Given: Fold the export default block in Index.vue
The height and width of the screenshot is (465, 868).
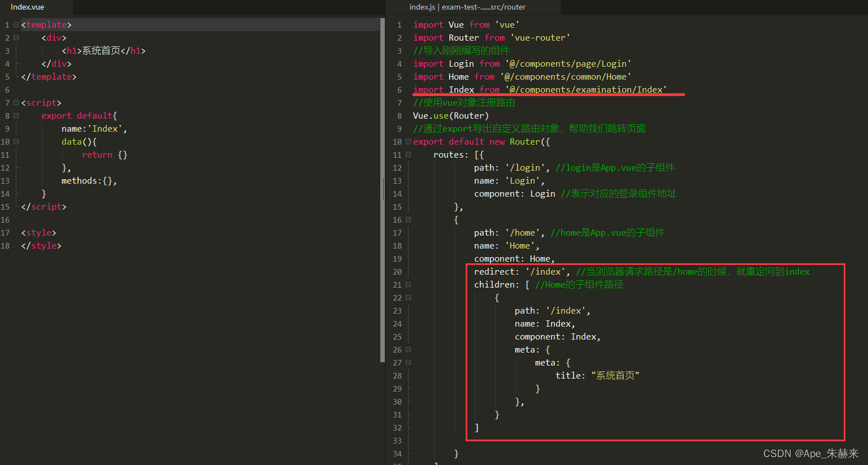Looking at the screenshot, I should (16, 116).
